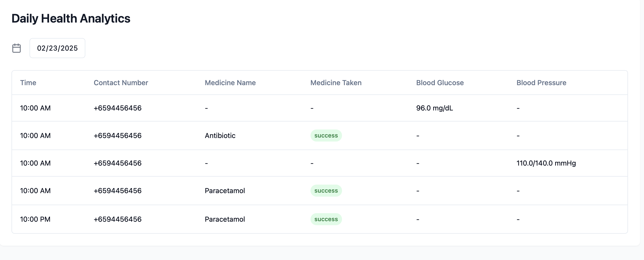
Task: Click the Blood Glucose column header
Action: click(x=440, y=83)
